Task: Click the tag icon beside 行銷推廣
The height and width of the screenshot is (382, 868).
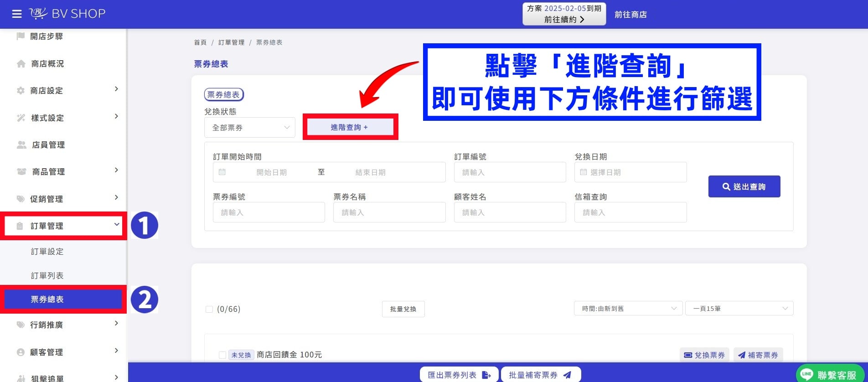Action: 21,325
